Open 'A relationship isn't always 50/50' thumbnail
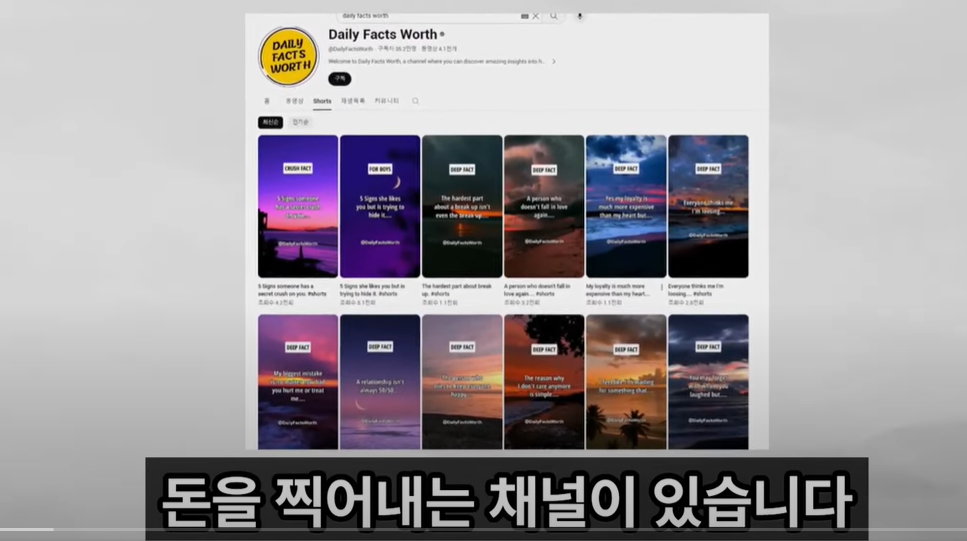 coord(380,382)
